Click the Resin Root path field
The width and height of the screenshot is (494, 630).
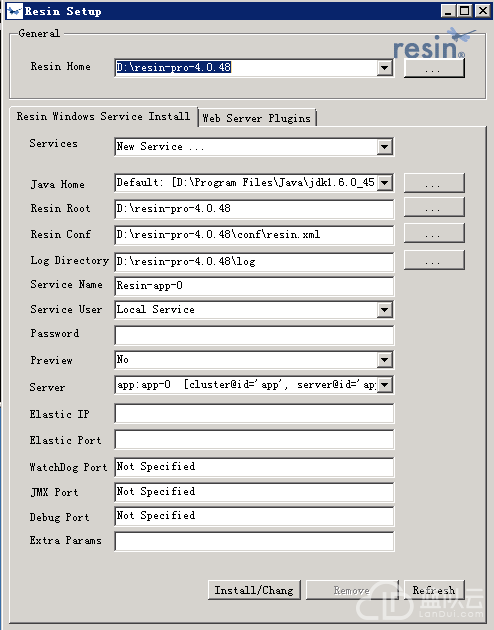(254, 209)
